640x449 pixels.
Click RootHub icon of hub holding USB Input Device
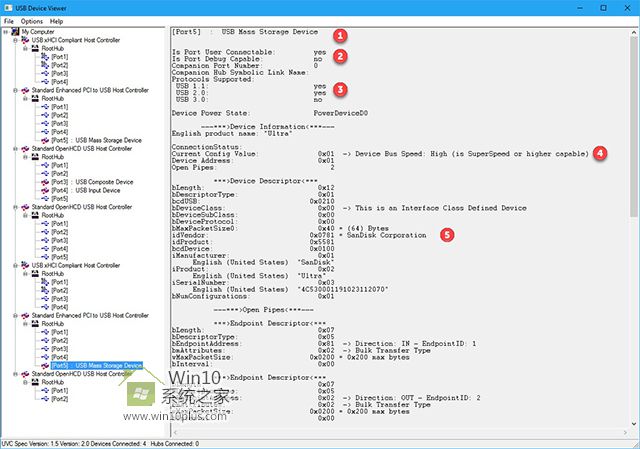click(x=35, y=157)
